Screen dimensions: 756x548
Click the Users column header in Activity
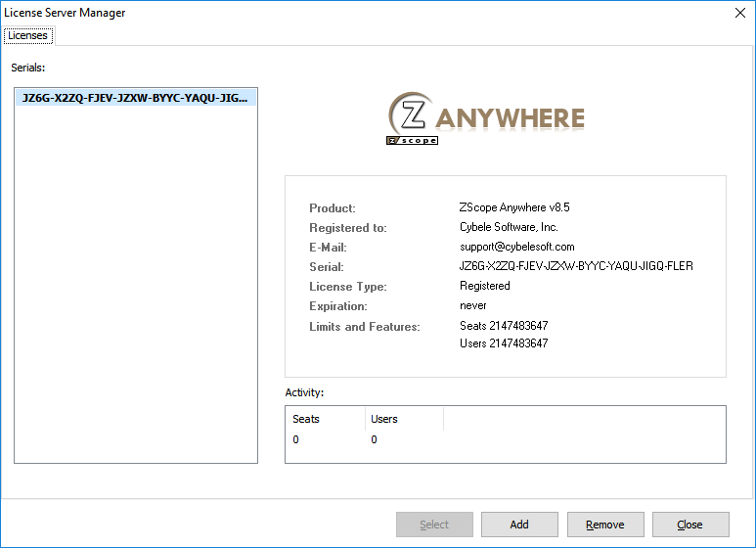pos(404,419)
